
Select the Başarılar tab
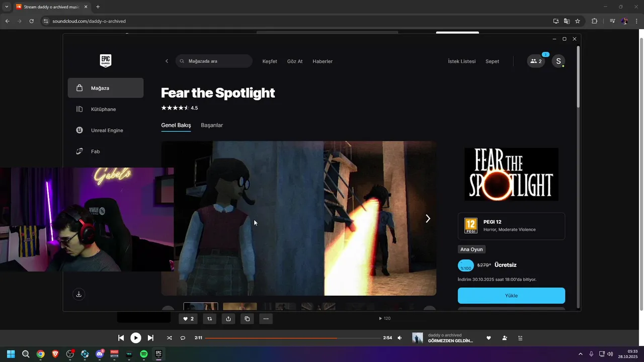(x=212, y=125)
